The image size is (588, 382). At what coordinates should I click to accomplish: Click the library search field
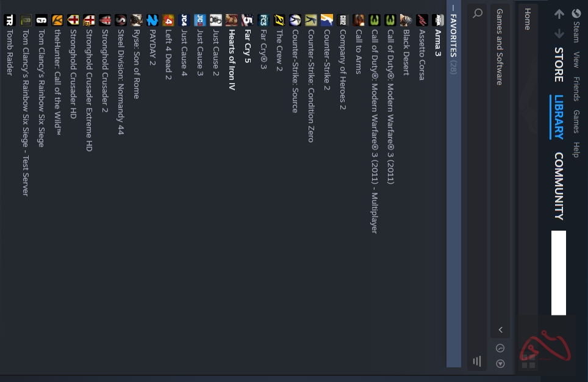[x=477, y=183]
